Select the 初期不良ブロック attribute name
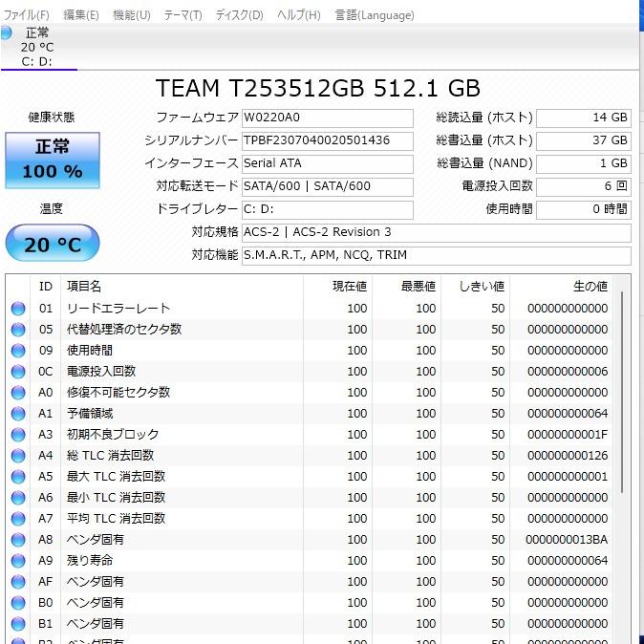The image size is (644, 644). click(113, 435)
